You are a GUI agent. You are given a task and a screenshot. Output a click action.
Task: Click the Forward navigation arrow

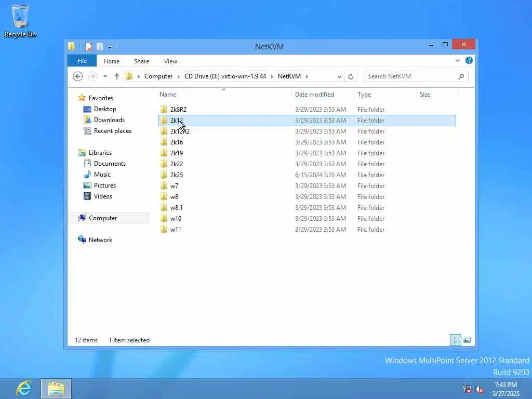coord(92,76)
